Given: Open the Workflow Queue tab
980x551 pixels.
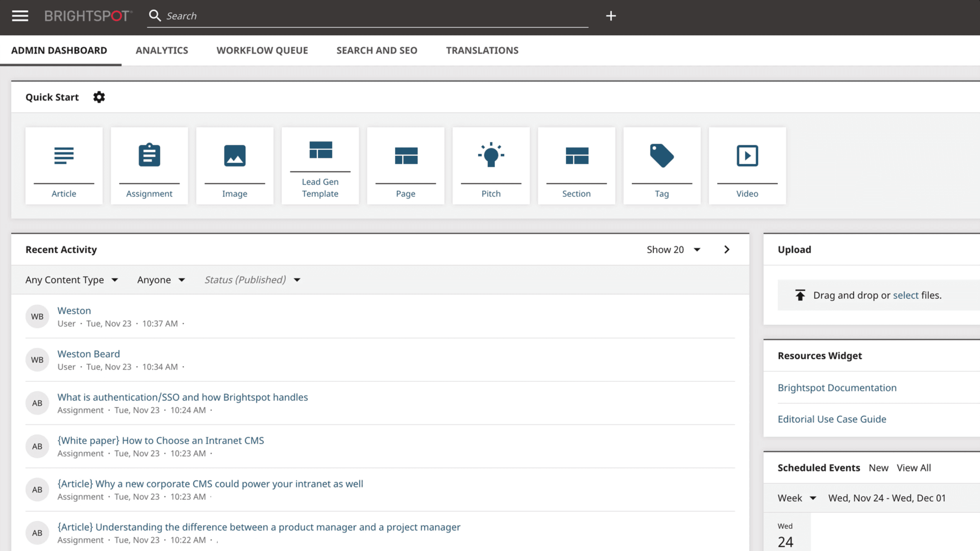Looking at the screenshot, I should point(262,51).
